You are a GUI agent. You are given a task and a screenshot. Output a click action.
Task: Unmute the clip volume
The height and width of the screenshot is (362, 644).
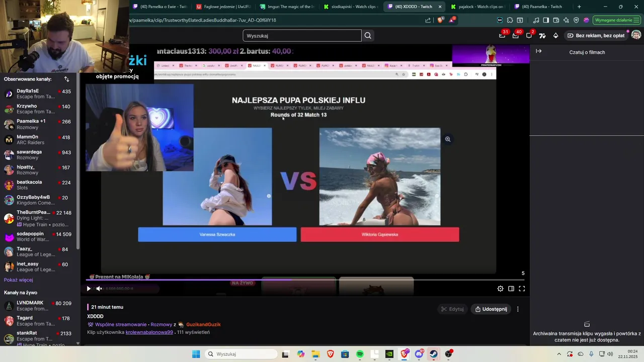pos(99,289)
